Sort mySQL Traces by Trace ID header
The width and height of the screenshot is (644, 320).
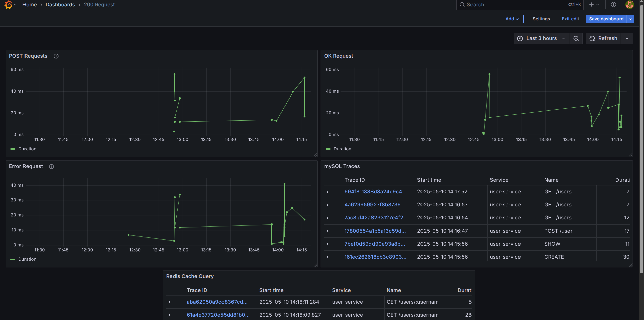(x=354, y=180)
